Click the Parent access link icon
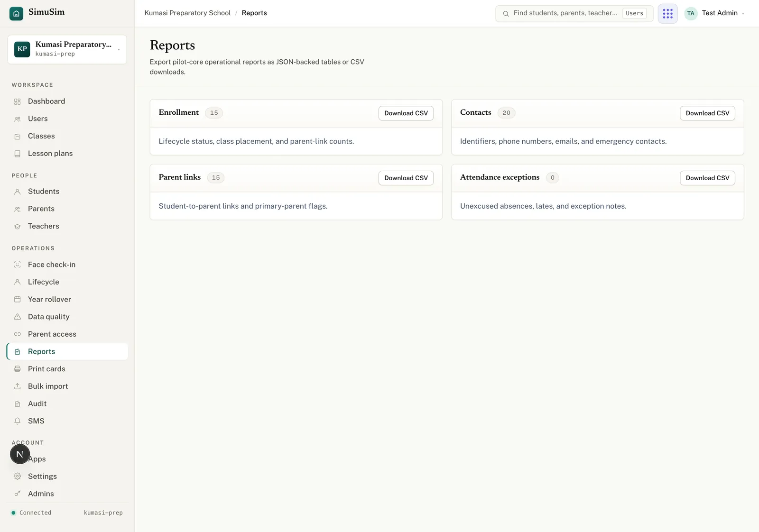Screen dimensions: 759x532 (18, 334)
